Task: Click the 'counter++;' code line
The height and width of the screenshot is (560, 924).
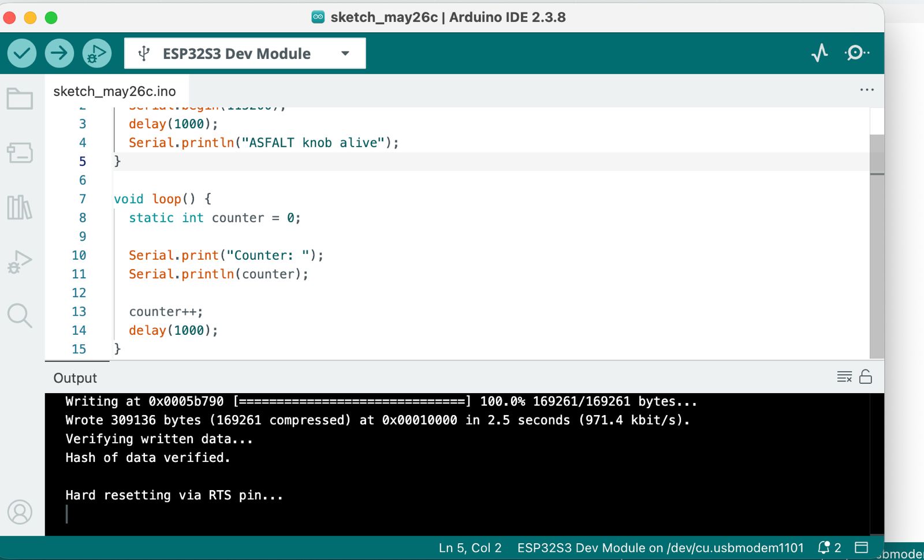Action: tap(166, 312)
